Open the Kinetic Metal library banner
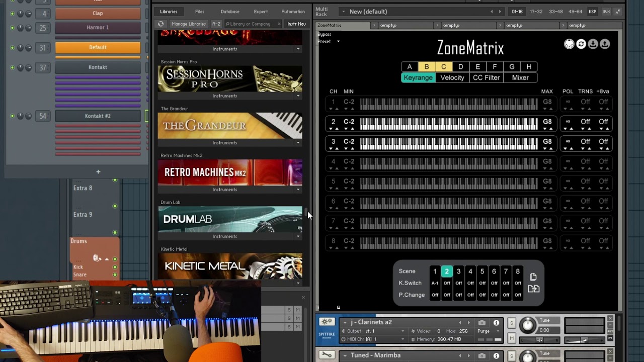 [x=230, y=266]
